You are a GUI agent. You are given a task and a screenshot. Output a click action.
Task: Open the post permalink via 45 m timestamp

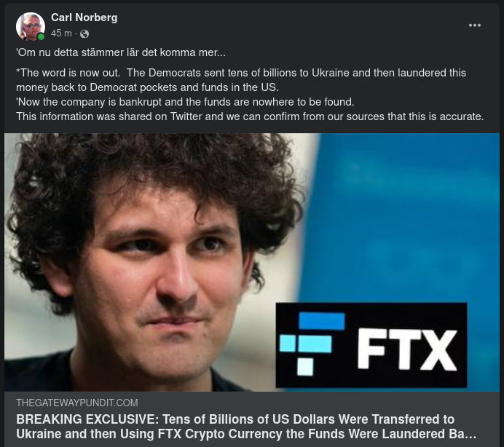point(61,33)
